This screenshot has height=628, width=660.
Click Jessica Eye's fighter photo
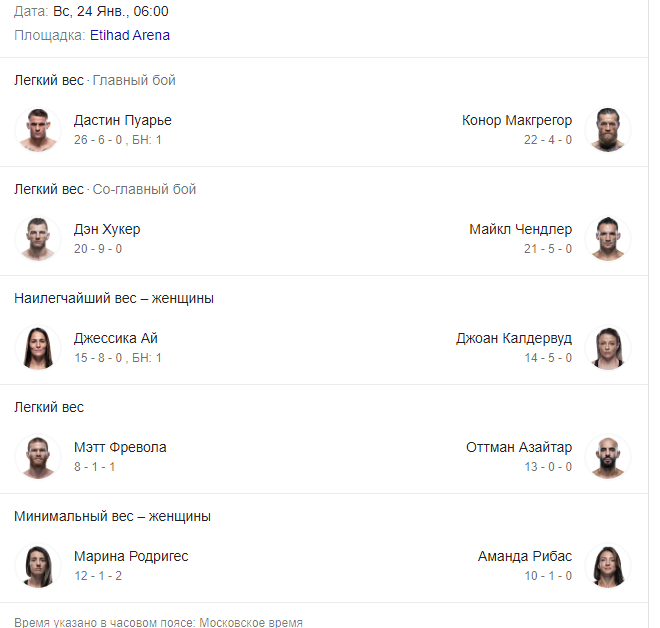[x=39, y=347]
